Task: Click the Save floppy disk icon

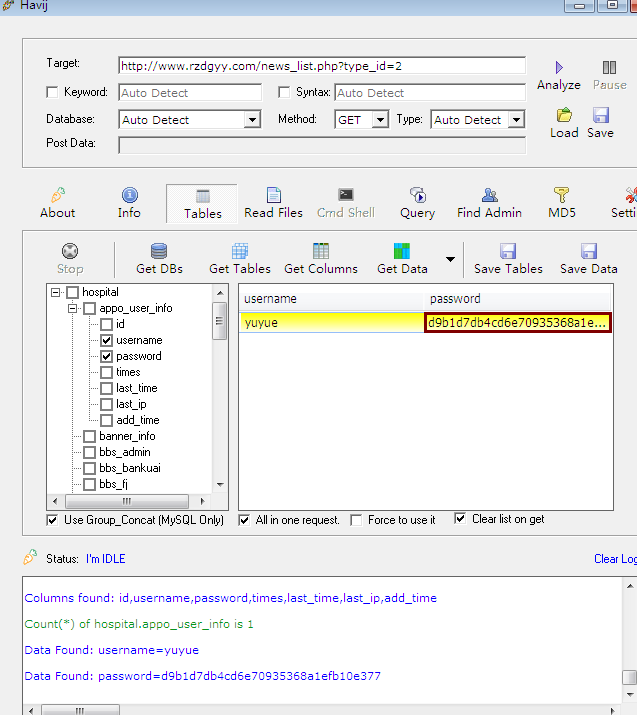Action: pos(601,115)
